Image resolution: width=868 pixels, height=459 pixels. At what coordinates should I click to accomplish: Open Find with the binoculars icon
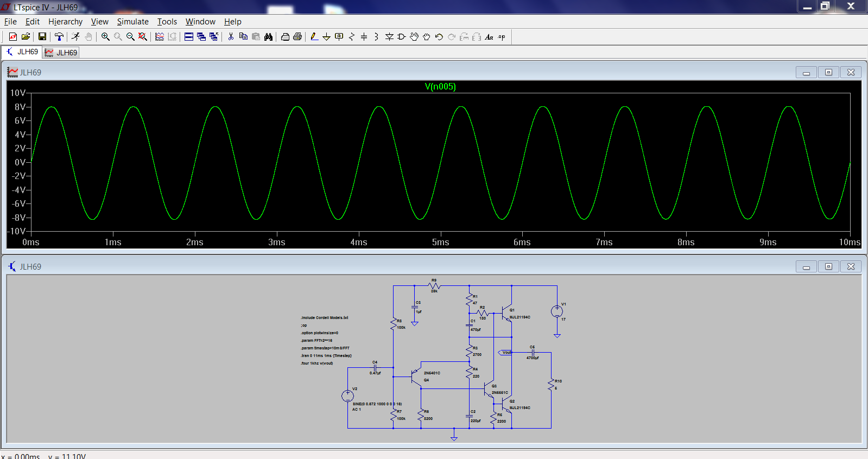click(x=268, y=37)
